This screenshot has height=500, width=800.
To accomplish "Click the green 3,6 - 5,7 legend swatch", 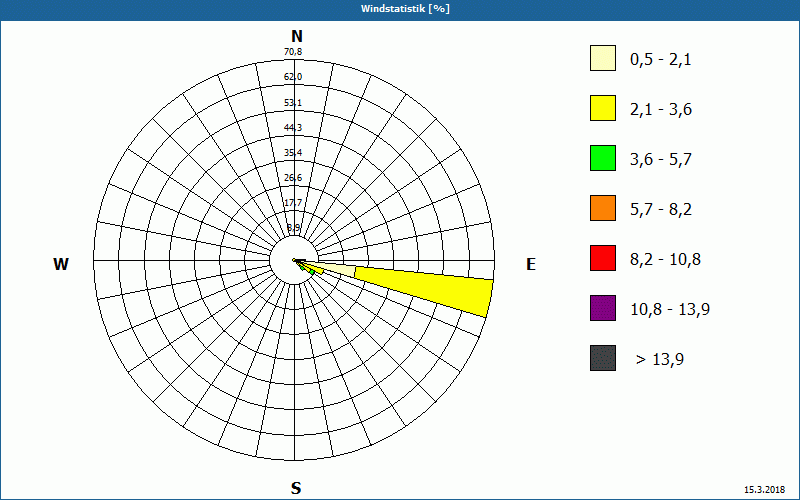I will click(x=603, y=158).
